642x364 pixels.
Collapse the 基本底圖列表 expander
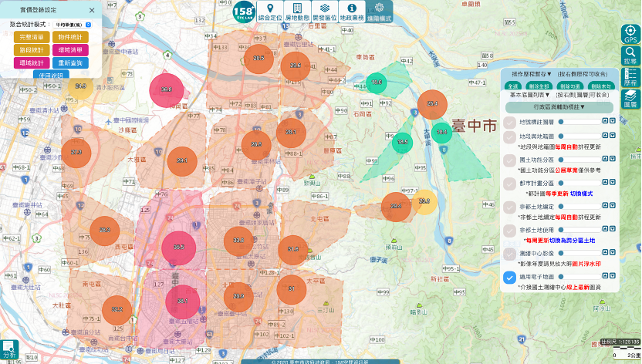[x=527, y=95]
